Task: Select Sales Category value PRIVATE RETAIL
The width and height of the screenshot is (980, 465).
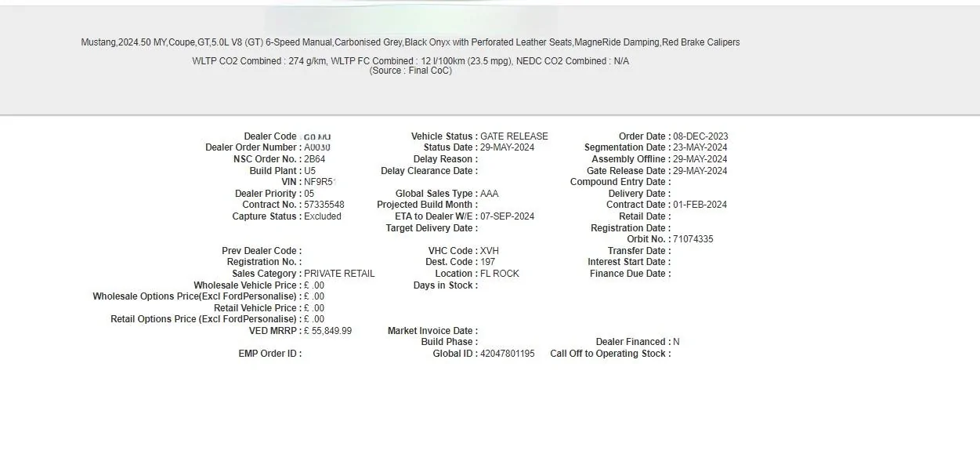Action: coord(339,274)
